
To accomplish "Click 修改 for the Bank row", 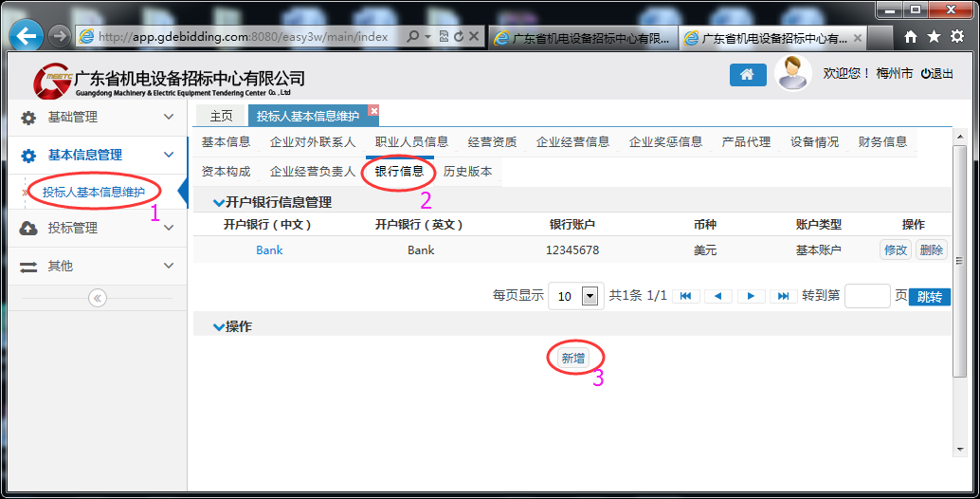I will pyautogui.click(x=895, y=250).
